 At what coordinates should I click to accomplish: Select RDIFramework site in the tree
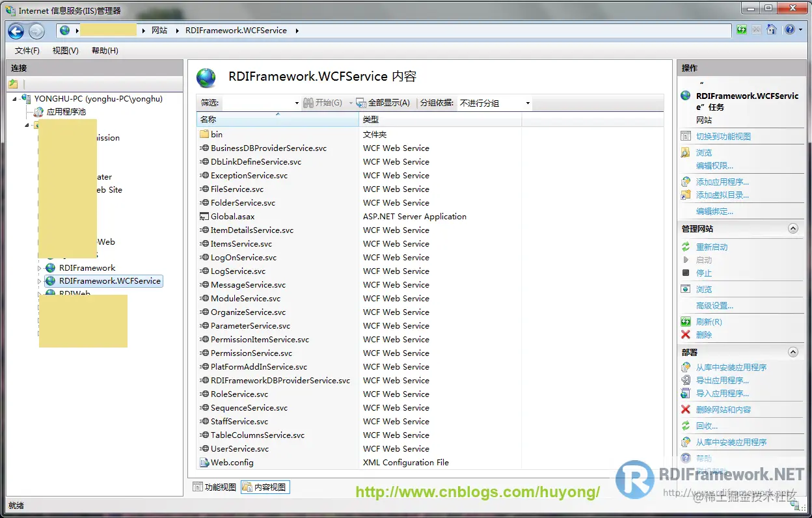[87, 268]
